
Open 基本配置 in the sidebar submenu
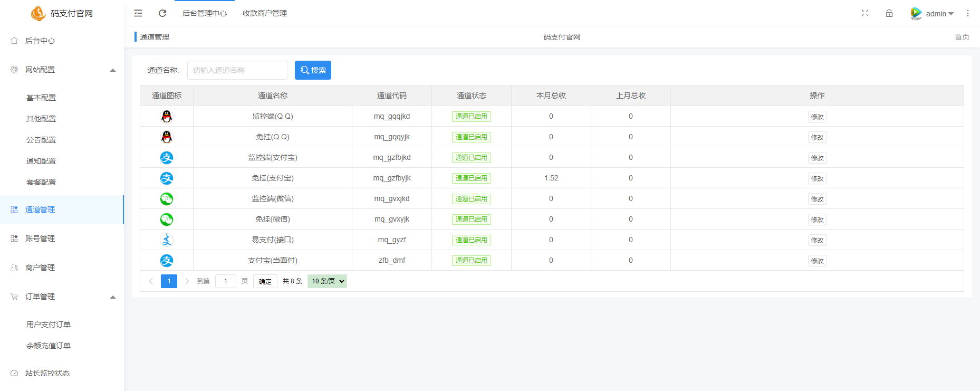click(x=41, y=98)
